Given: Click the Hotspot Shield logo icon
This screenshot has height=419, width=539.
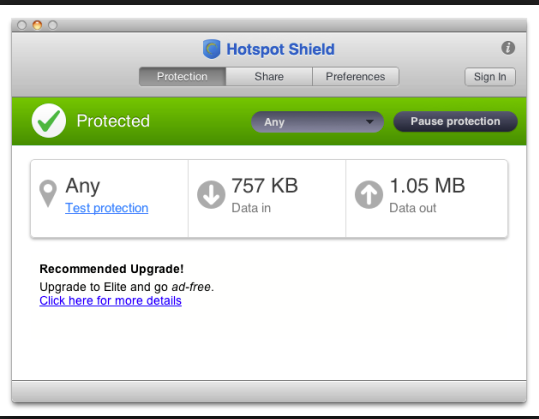Looking at the screenshot, I should tap(211, 49).
